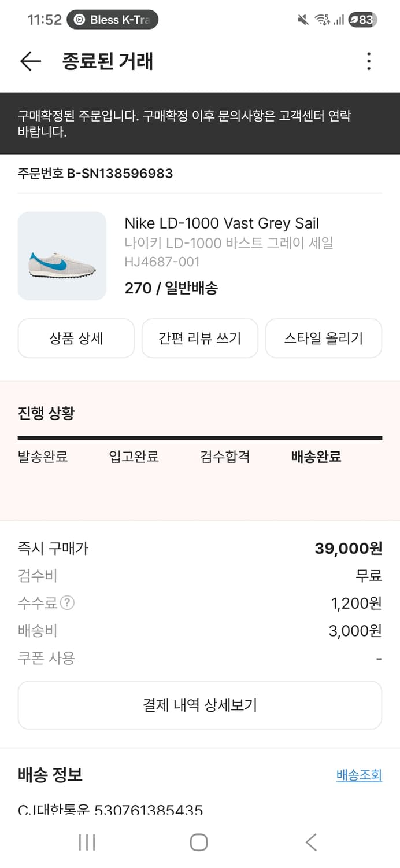The image size is (400, 868).
Task: Tap the muted sound status icon
Action: 302,19
